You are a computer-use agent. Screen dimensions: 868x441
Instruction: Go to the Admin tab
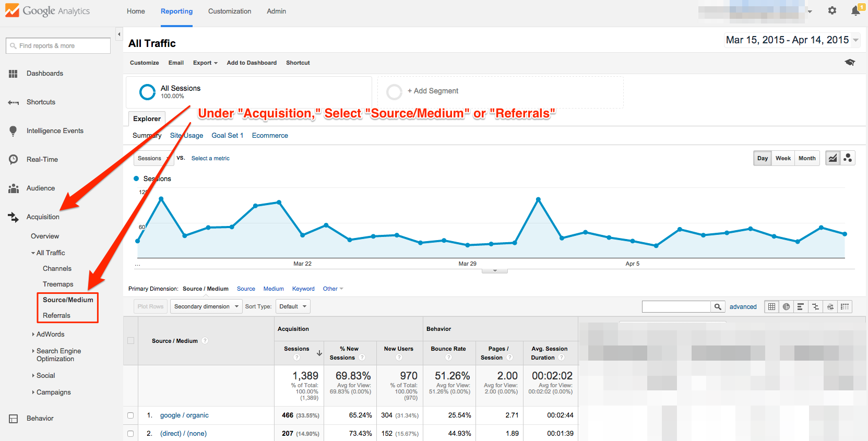point(276,11)
